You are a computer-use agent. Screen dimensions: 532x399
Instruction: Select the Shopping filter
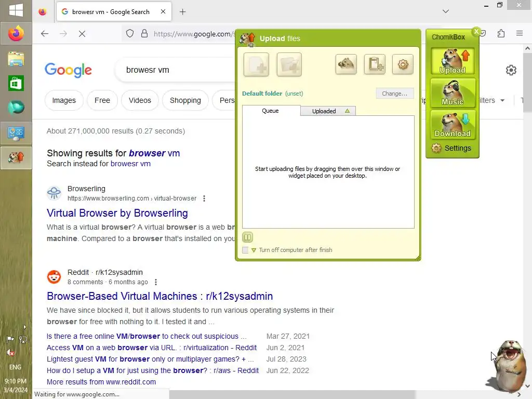(185, 100)
